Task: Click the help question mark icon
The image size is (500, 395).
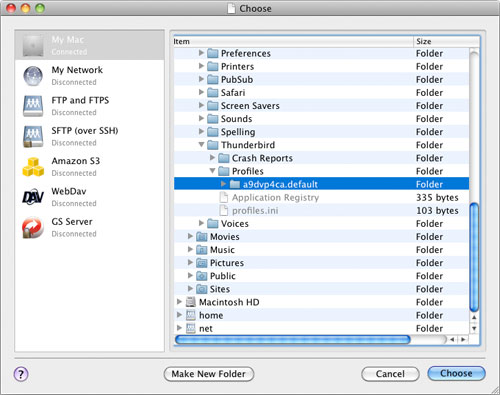Action: coord(21,374)
